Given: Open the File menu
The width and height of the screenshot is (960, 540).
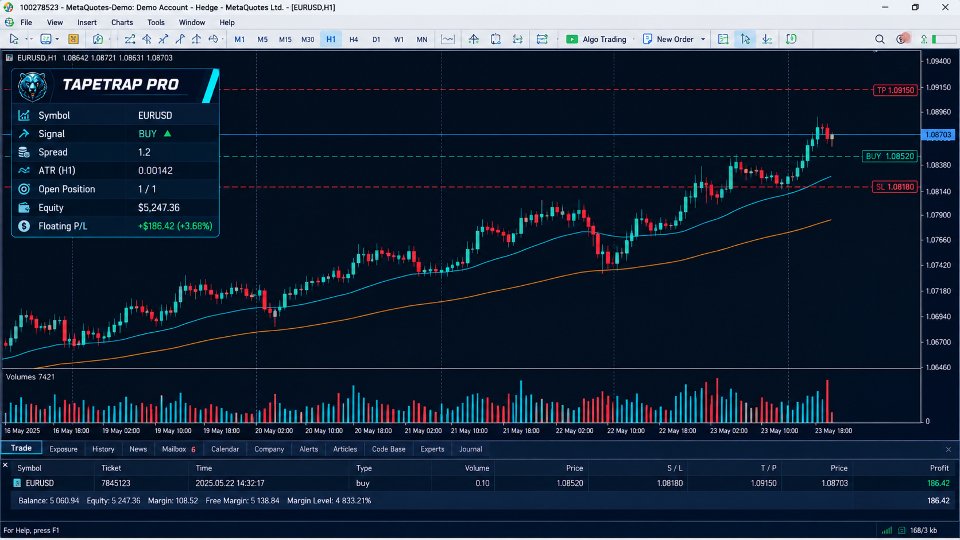Looking at the screenshot, I should click(x=26, y=22).
